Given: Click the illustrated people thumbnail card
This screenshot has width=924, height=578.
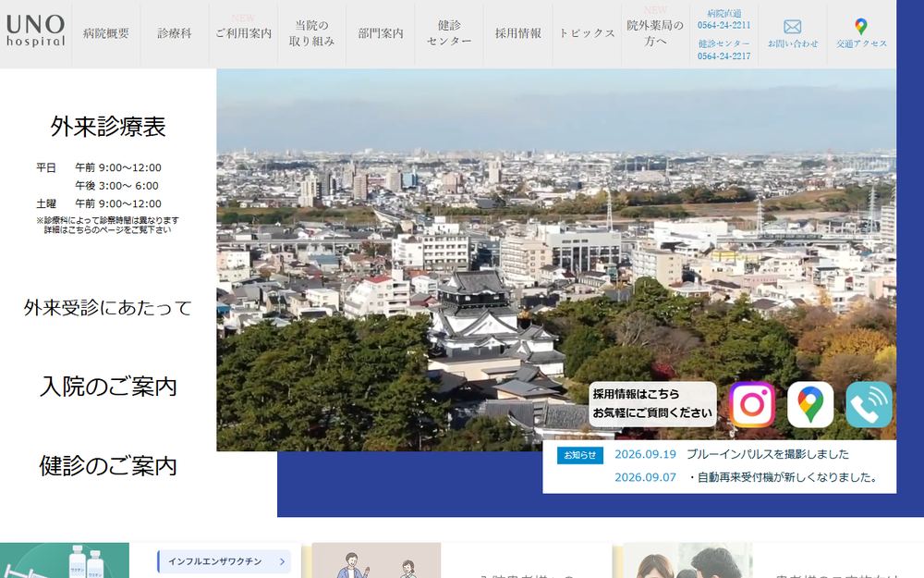Looking at the screenshot, I should coord(376,560).
